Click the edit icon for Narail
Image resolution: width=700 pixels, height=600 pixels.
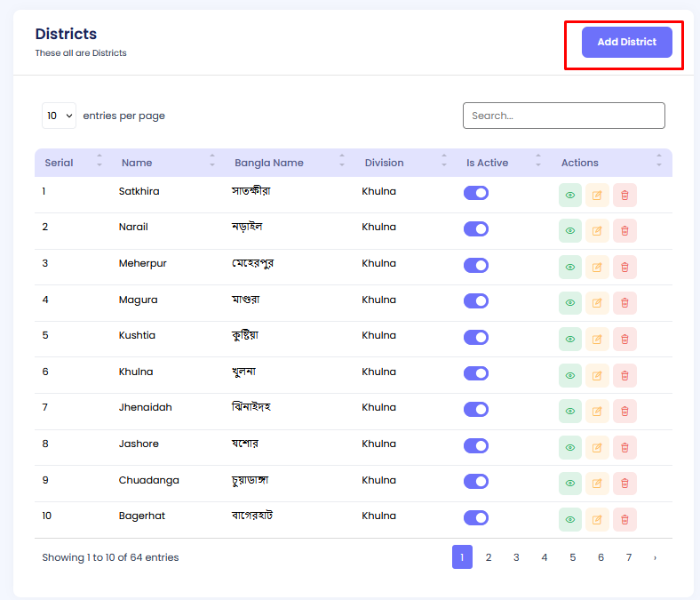(597, 231)
